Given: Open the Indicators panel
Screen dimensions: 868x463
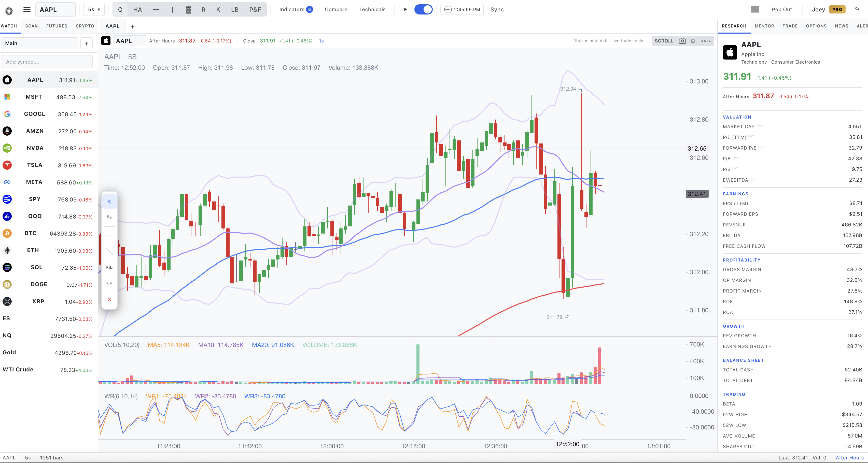Looking at the screenshot, I should [296, 9].
